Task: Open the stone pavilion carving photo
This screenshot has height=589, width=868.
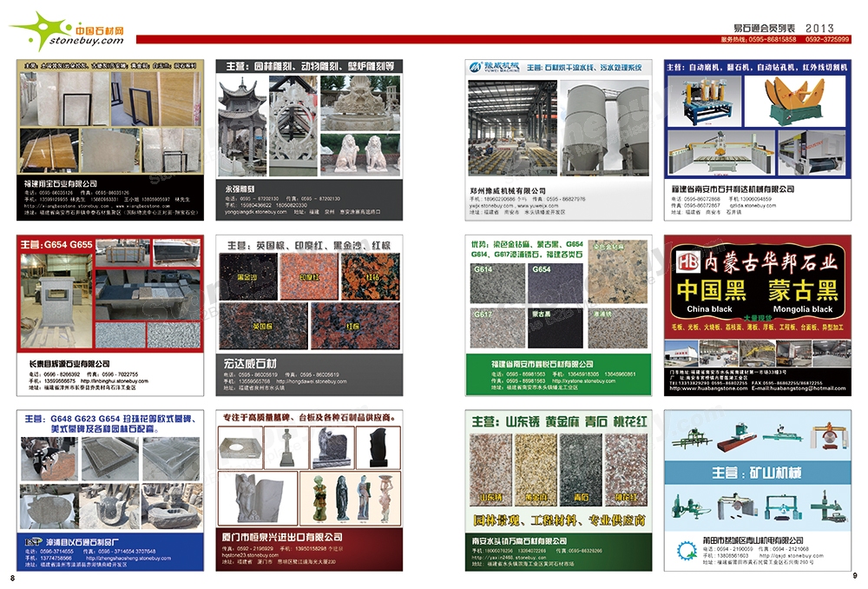Action: (242, 126)
